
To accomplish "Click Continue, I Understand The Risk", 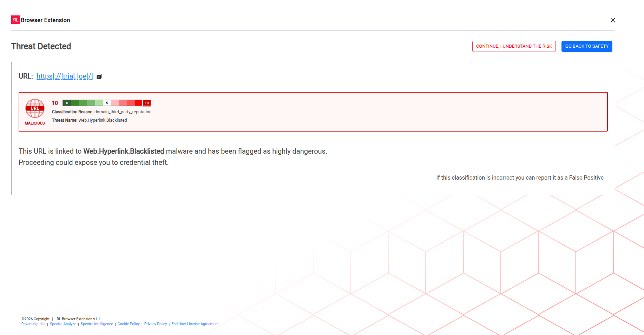I will 514,46.
